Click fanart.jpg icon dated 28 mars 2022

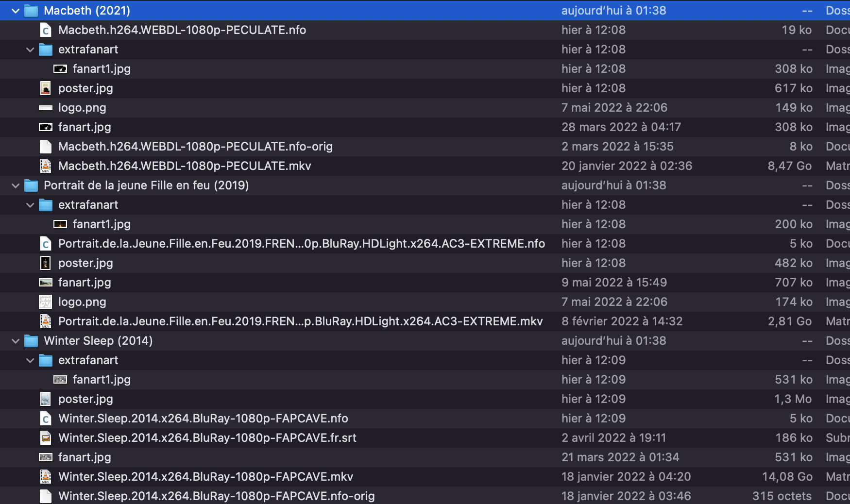point(46,127)
